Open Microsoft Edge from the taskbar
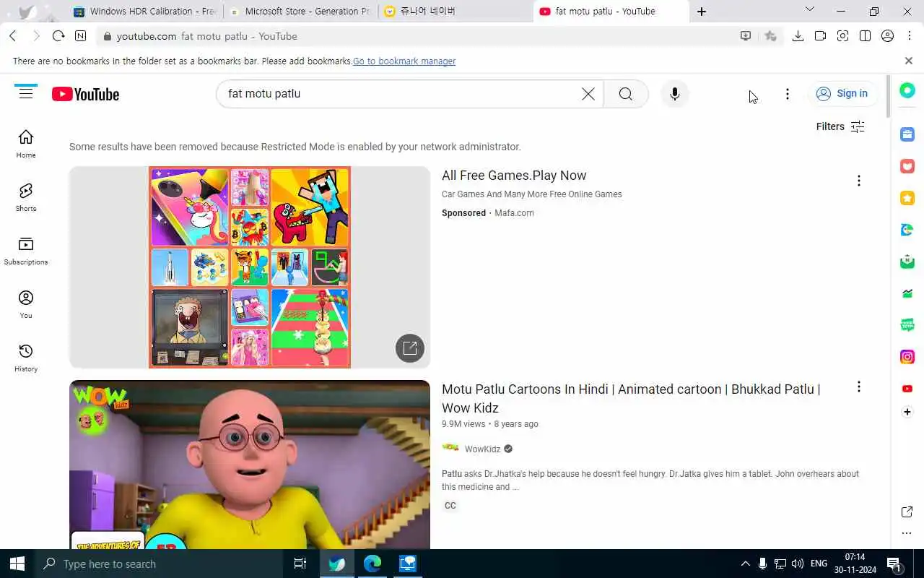 pos(372,564)
